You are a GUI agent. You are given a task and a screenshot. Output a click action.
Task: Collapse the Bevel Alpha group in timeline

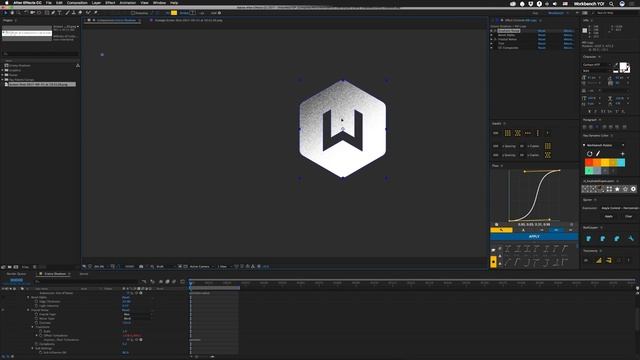coord(28,297)
